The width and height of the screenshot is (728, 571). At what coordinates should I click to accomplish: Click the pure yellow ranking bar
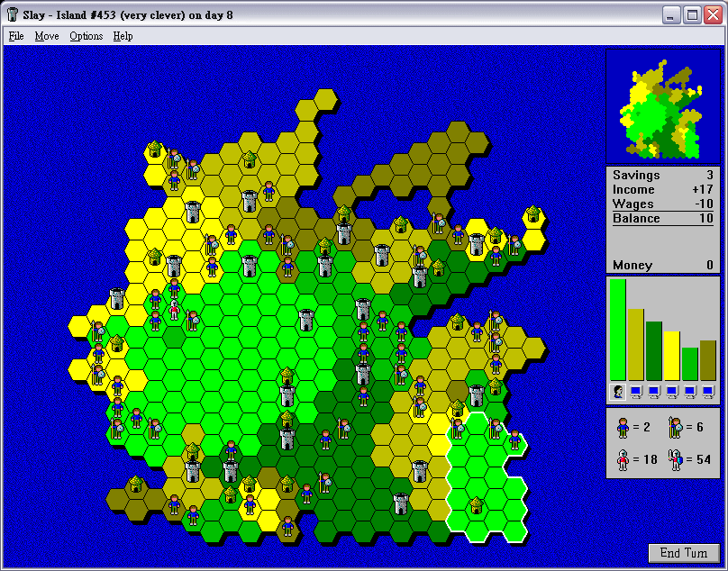pyautogui.click(x=672, y=356)
